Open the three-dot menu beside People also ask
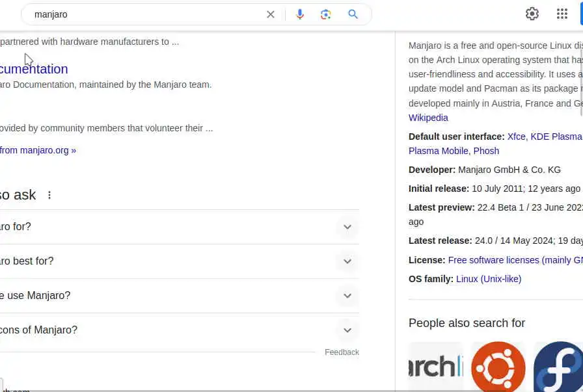The height and width of the screenshot is (392, 583). click(49, 195)
